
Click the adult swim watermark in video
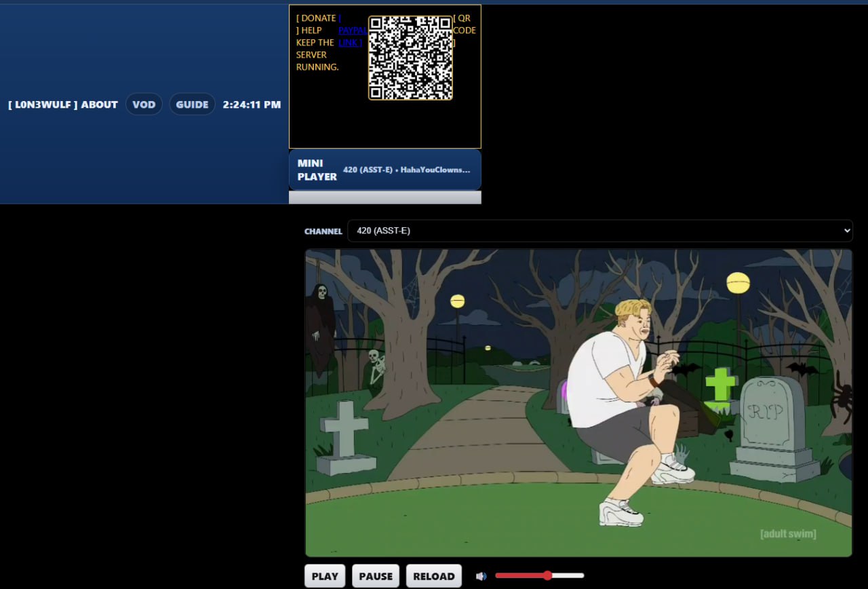[x=788, y=534]
